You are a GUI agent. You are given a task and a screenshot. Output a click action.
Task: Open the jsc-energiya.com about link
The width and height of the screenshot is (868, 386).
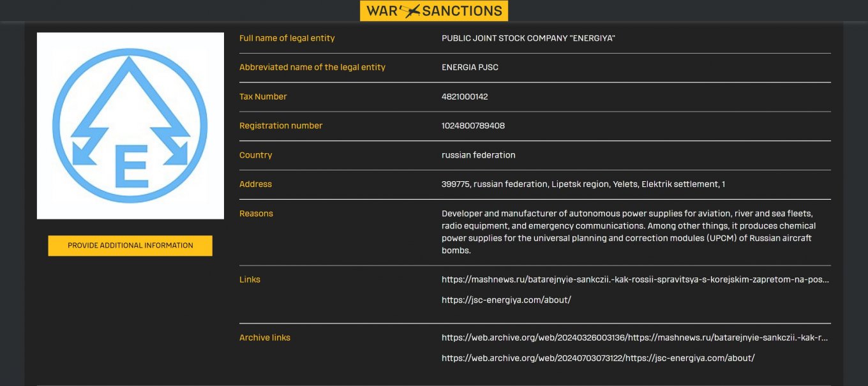pyautogui.click(x=506, y=300)
